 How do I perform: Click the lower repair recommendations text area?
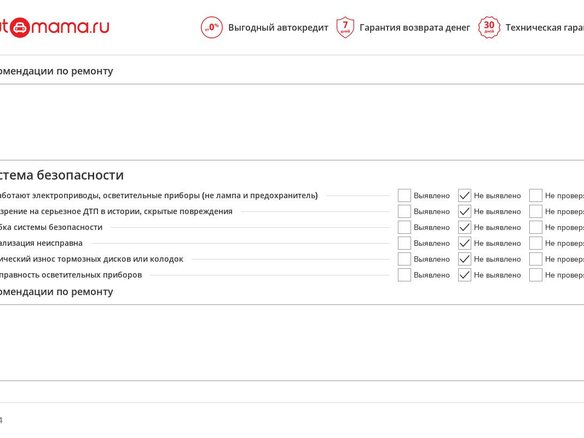[x=292, y=343]
